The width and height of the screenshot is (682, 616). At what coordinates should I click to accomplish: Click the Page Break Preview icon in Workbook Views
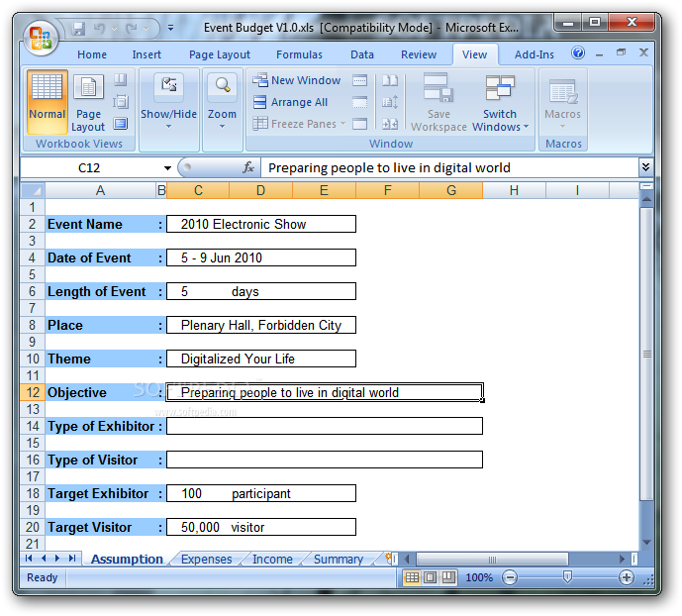coord(121,79)
